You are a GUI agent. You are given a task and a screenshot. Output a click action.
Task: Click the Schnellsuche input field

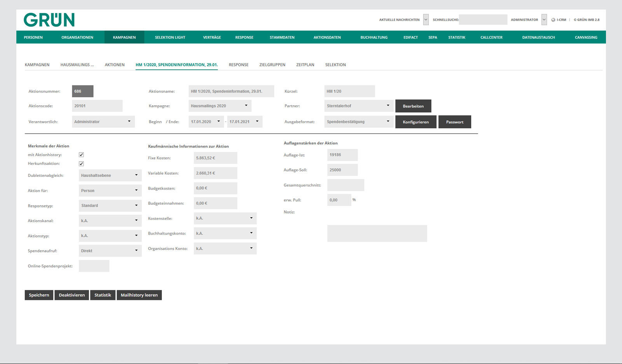pos(483,19)
